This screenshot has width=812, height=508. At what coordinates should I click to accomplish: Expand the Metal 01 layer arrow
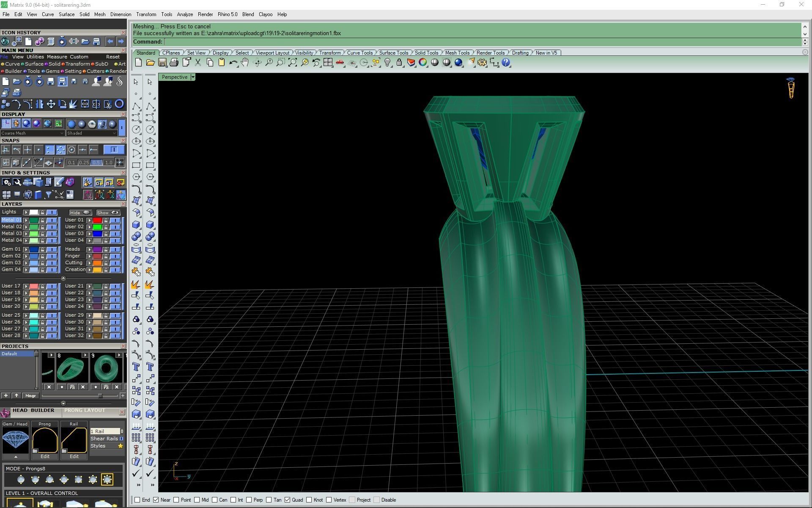click(x=26, y=220)
